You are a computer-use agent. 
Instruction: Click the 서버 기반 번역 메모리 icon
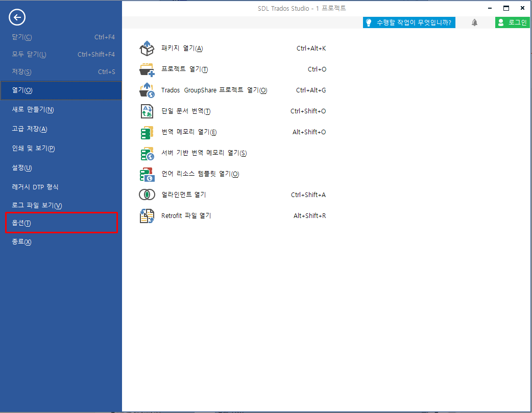pos(147,153)
